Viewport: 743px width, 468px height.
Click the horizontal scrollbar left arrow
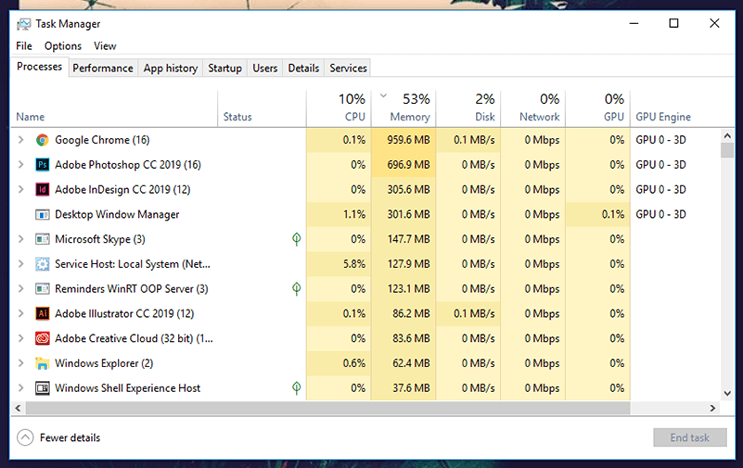pyautogui.click(x=18, y=408)
